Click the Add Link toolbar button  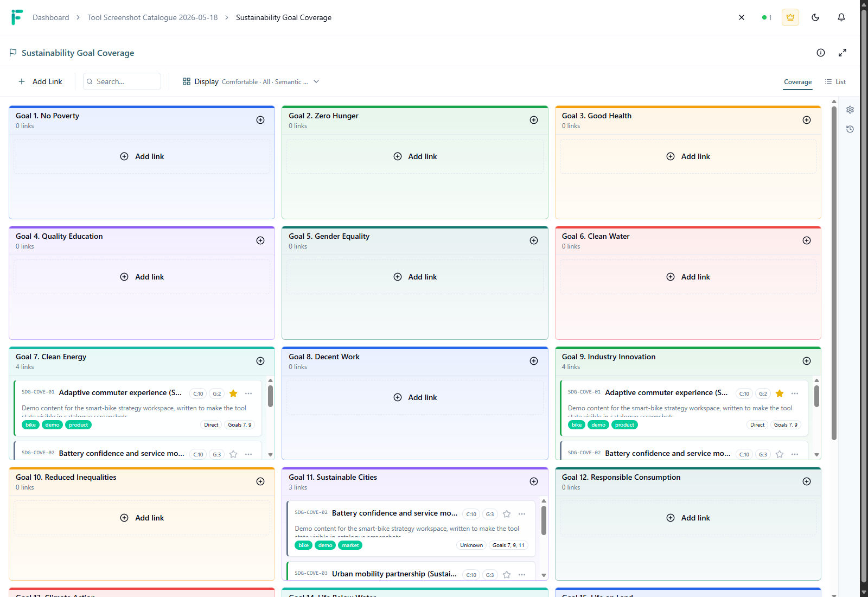(x=40, y=81)
